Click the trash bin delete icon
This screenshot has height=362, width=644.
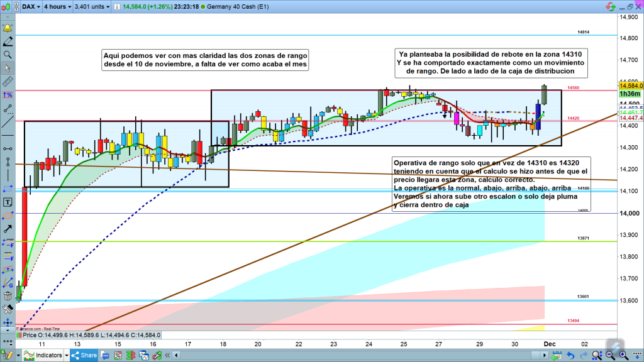tap(8, 296)
